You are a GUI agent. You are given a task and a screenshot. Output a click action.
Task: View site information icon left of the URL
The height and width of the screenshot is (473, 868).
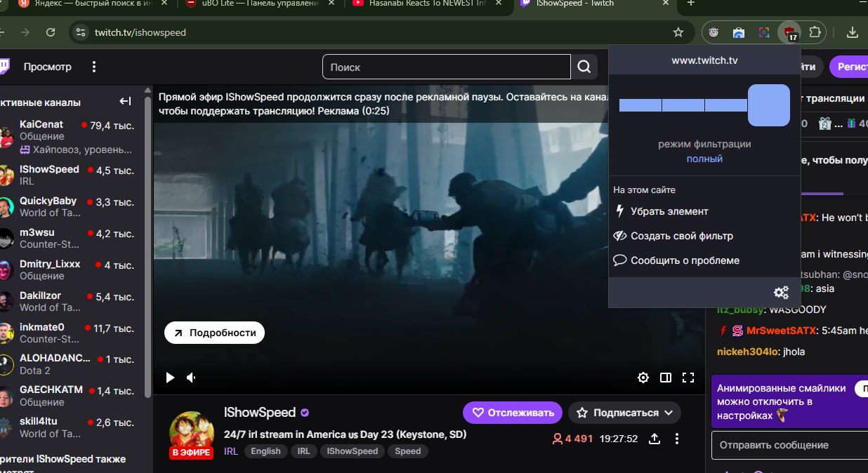[x=81, y=32]
